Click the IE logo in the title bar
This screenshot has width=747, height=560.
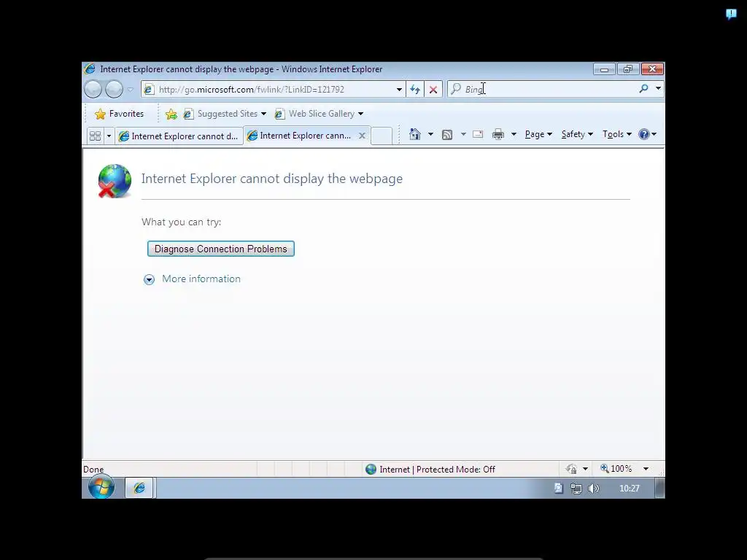[90, 69]
